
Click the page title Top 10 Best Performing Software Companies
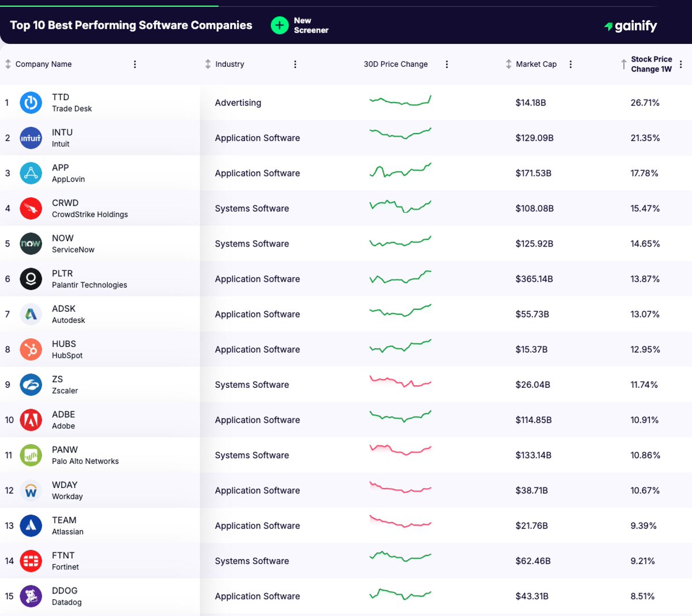point(131,25)
